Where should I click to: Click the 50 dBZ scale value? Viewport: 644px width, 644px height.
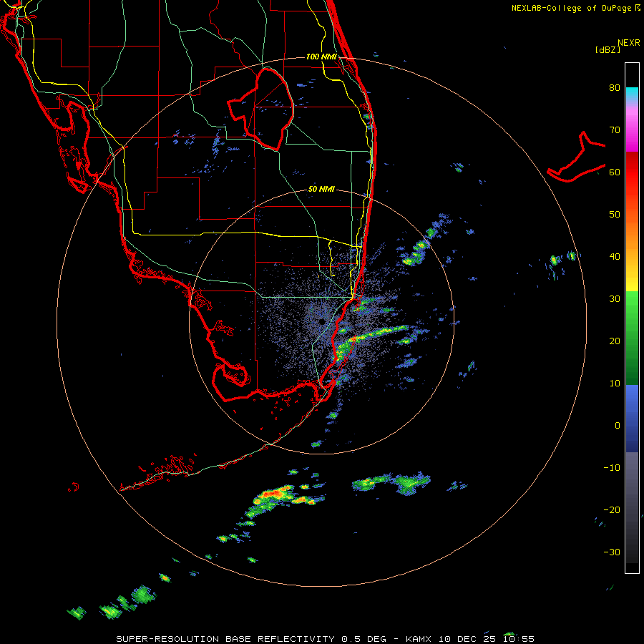tap(615, 215)
